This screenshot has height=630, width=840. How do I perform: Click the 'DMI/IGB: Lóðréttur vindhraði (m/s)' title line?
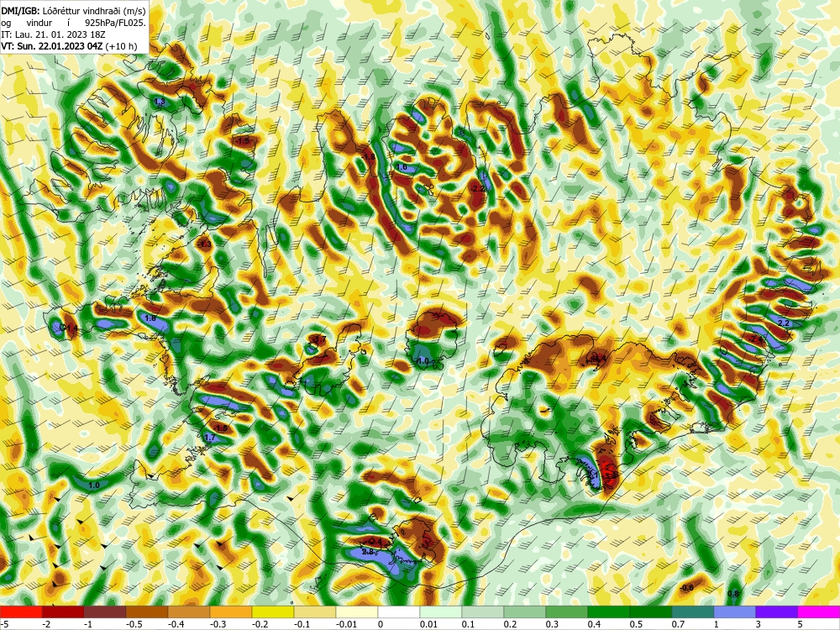coord(73,11)
